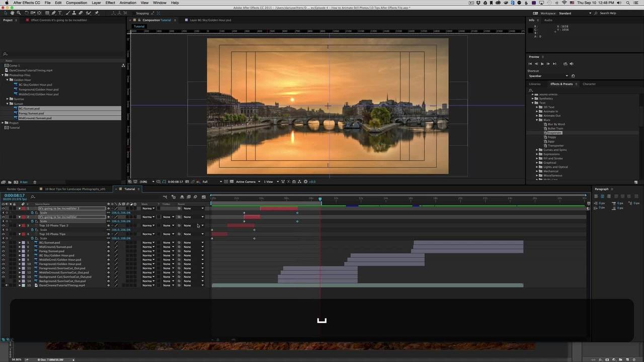This screenshot has width=644, height=362.
Task: Select the Puppet Pin tool
Action: [97, 13]
